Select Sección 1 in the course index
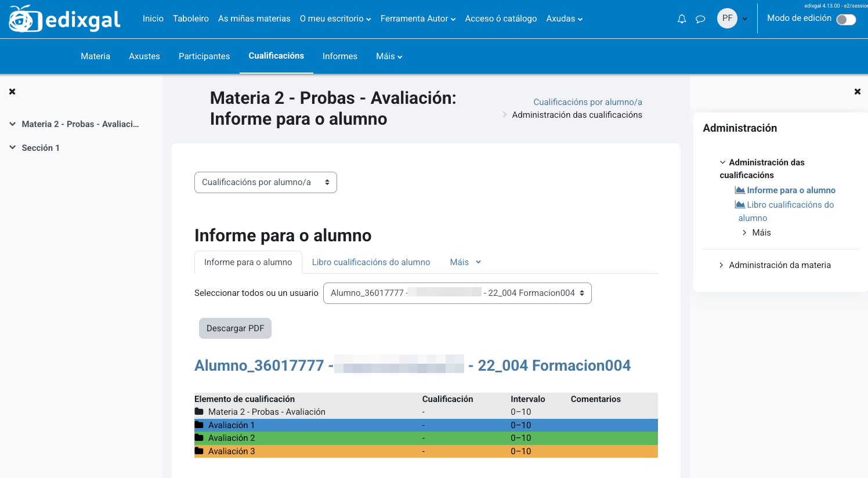Image resolution: width=868 pixels, height=478 pixels. [x=40, y=147]
